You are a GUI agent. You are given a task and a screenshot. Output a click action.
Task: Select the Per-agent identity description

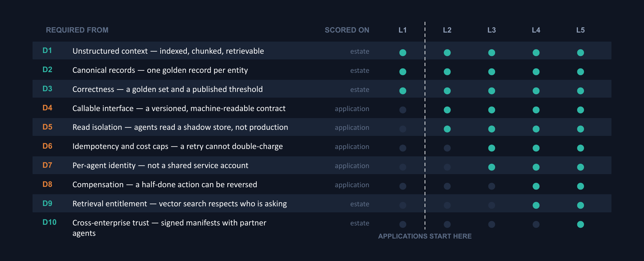click(160, 165)
